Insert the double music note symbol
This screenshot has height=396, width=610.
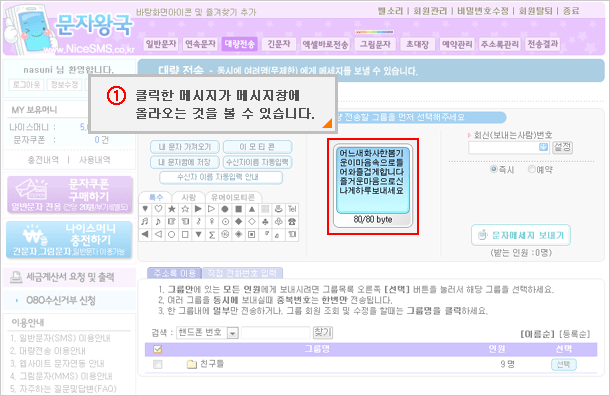click(x=145, y=222)
